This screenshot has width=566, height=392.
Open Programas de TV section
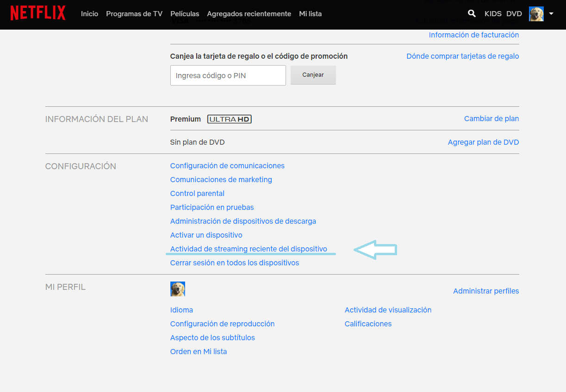pyautogui.click(x=134, y=14)
